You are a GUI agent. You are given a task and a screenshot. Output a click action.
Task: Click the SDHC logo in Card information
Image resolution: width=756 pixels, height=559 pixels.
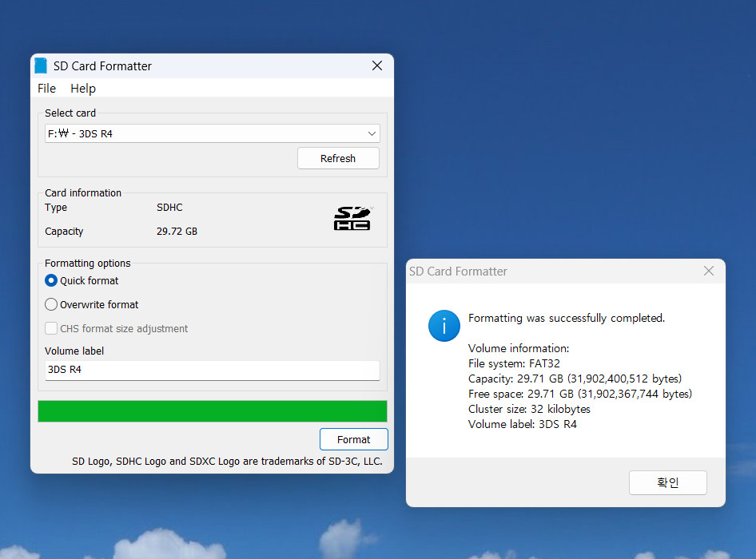353,218
